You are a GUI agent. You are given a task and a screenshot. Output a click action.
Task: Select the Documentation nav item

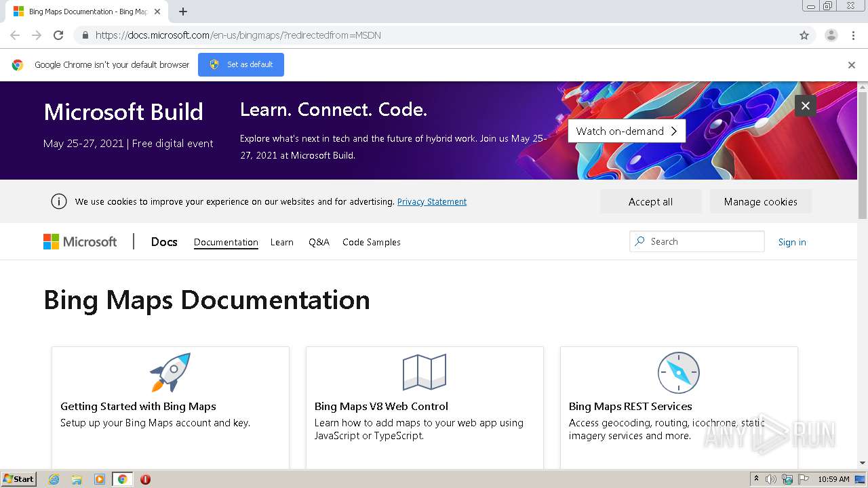coord(226,242)
